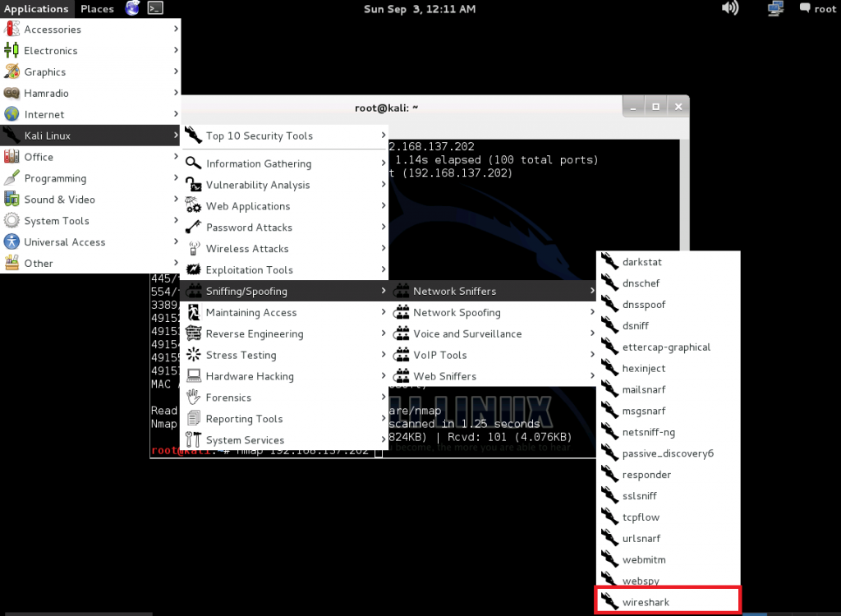Viewport: 841px width, 616px height.
Task: Click the Internet globe icon
Action: click(11, 114)
